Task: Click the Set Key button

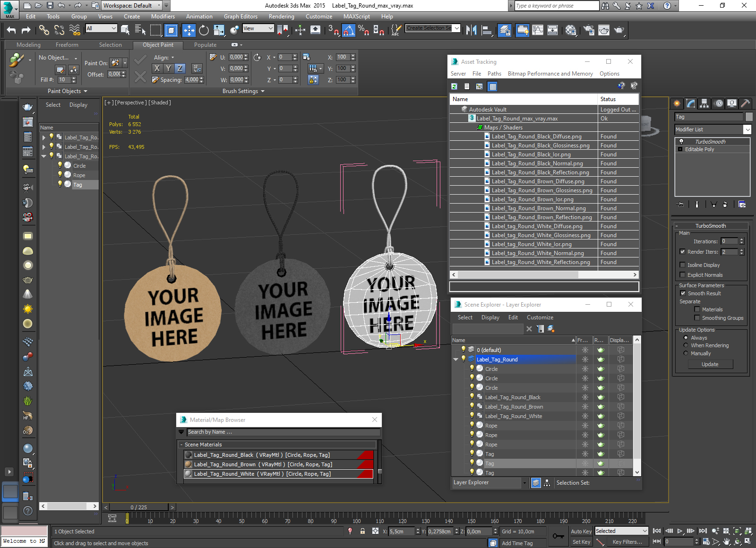Action: [x=581, y=542]
